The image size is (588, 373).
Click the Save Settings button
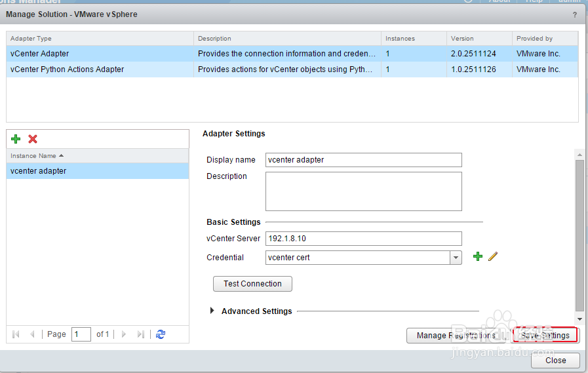(545, 335)
